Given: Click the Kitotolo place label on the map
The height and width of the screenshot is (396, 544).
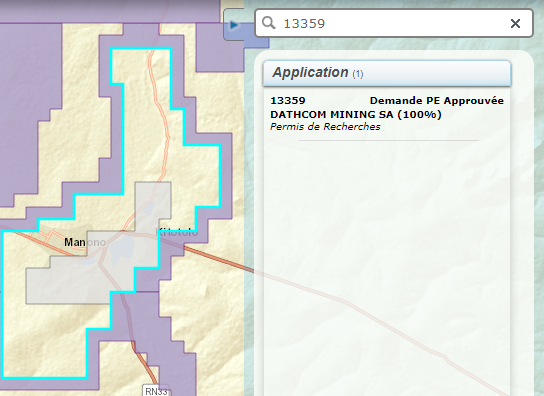Looking at the screenshot, I should [x=178, y=232].
